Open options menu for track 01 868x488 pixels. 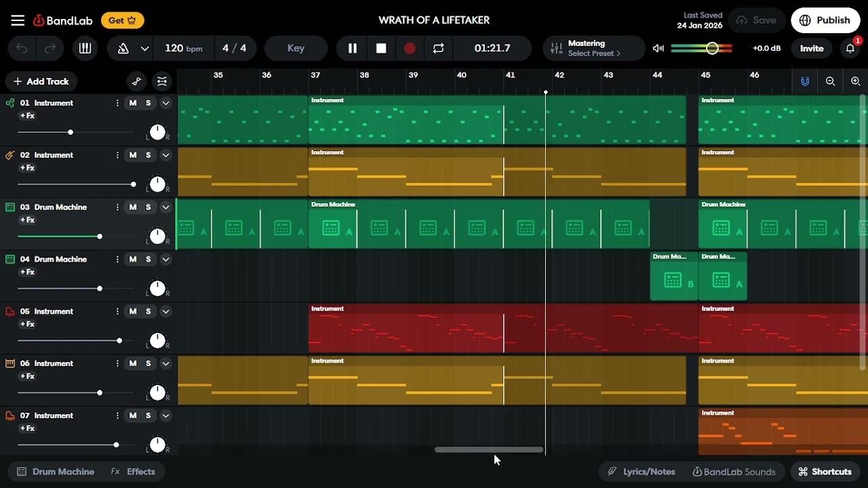117,103
